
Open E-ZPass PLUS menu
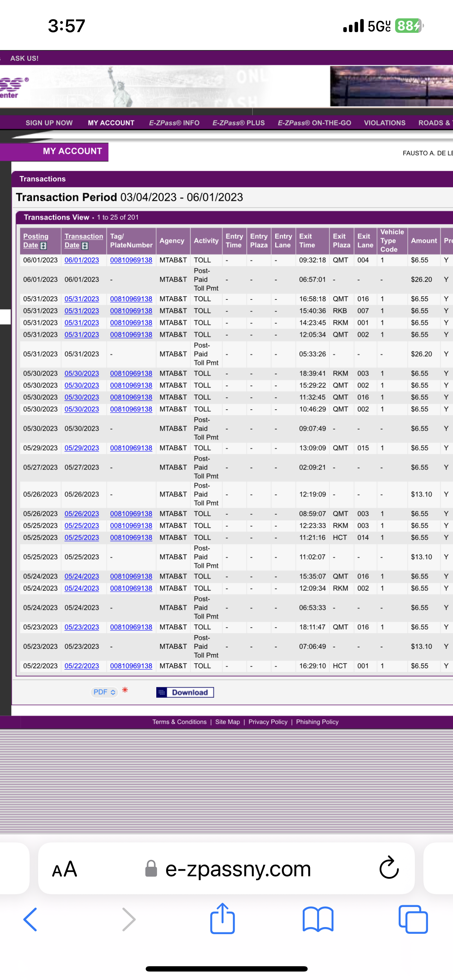tap(238, 123)
